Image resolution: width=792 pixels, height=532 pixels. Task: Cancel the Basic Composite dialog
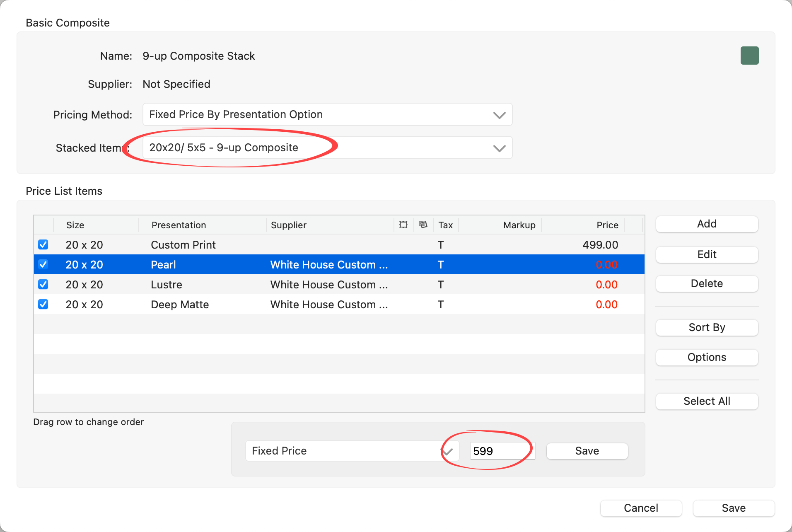[641, 508]
